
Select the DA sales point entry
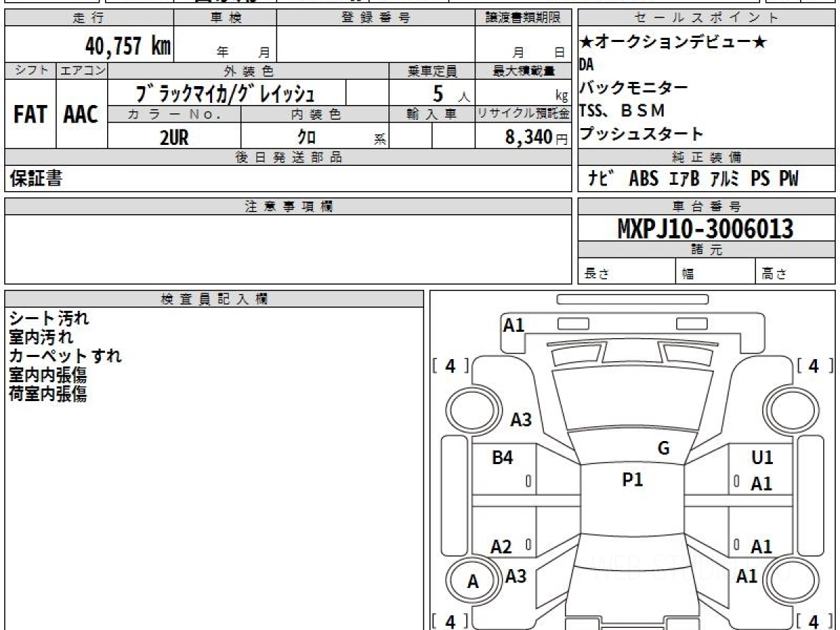click(x=587, y=65)
